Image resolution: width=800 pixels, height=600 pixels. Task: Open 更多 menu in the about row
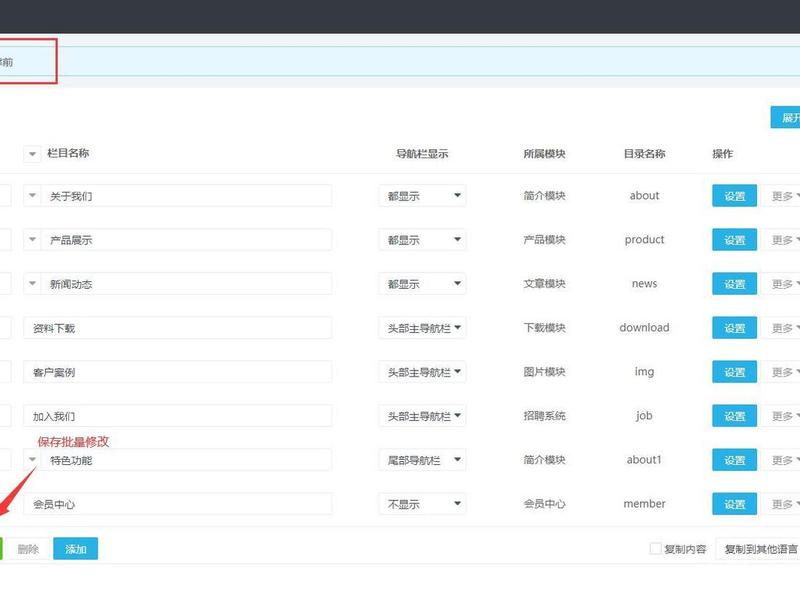(x=782, y=196)
